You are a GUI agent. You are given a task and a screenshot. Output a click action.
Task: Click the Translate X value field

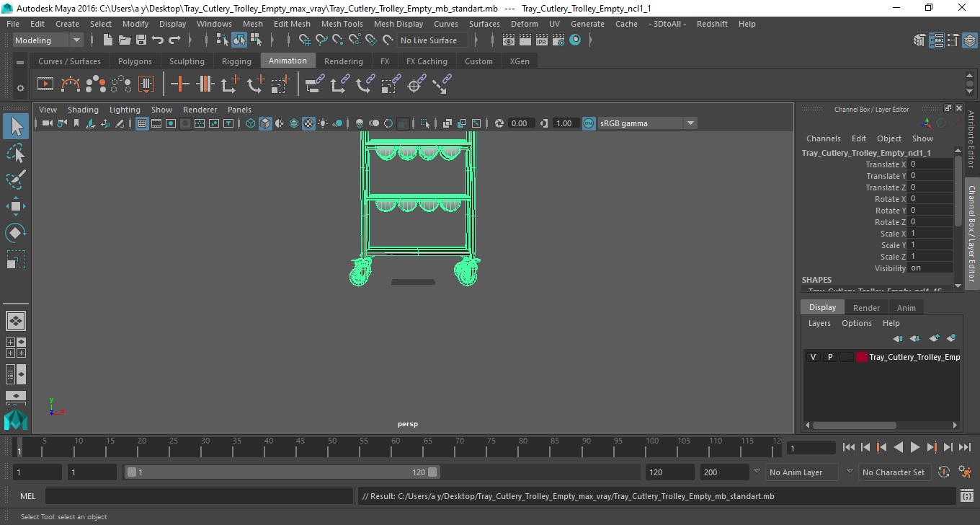point(931,164)
